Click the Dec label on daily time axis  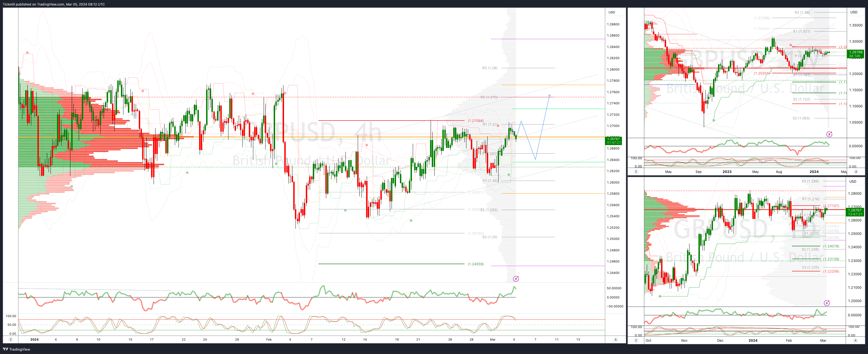[x=720, y=341]
